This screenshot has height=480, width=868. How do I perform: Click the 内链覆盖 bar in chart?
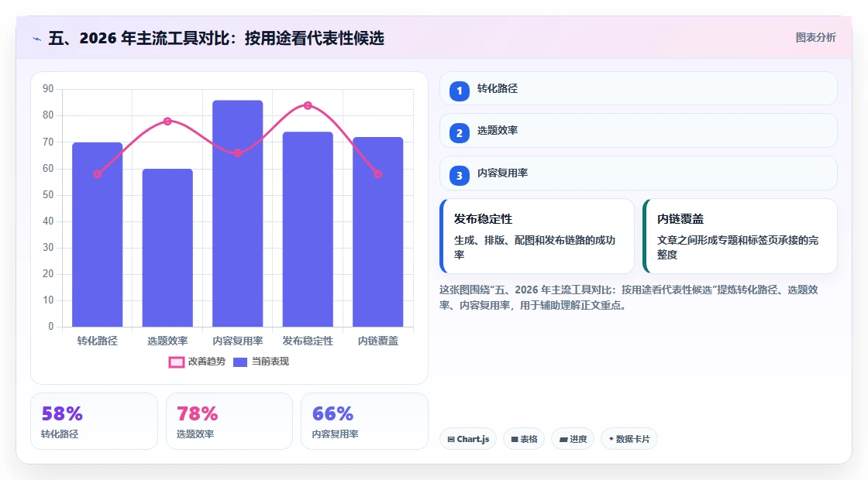click(378, 231)
